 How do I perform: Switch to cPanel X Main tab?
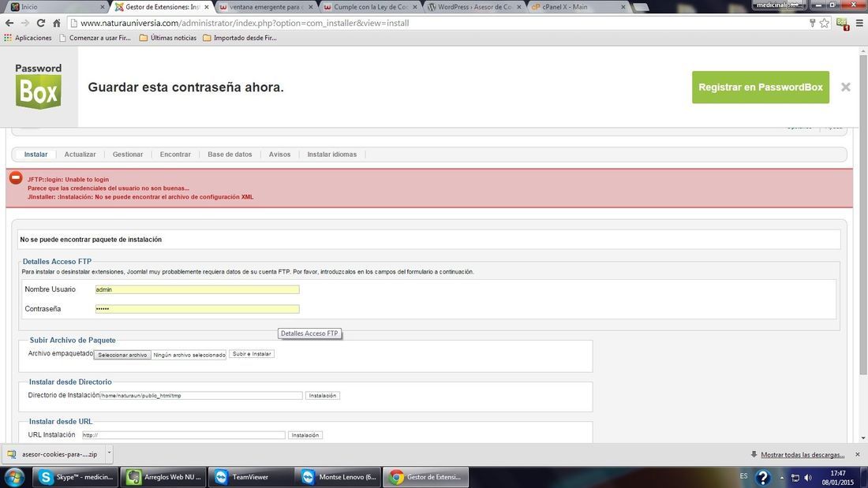click(x=577, y=7)
